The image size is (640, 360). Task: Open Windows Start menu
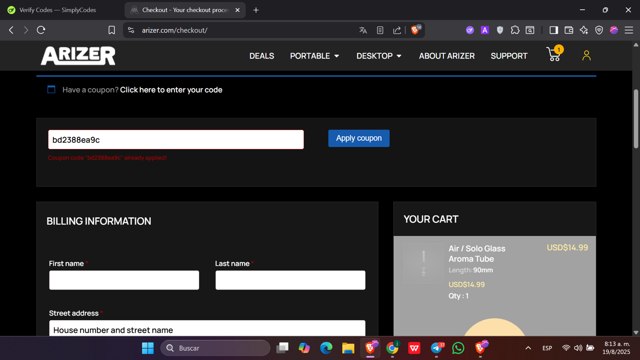[148, 348]
